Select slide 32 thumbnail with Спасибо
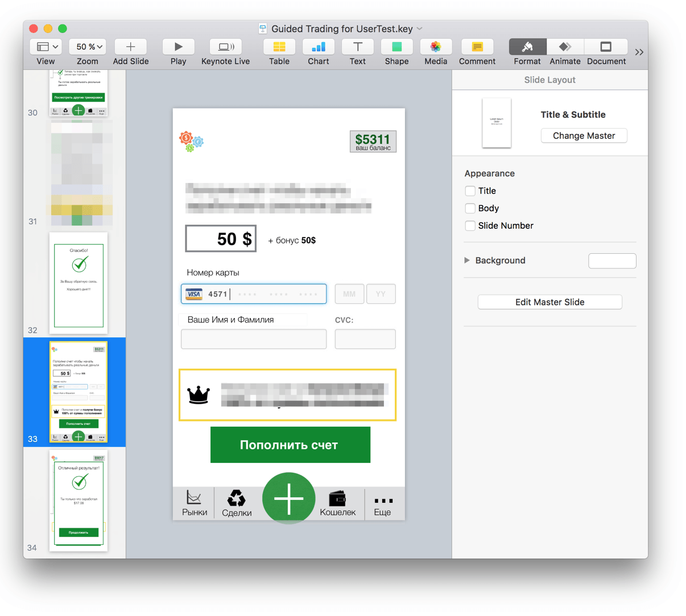 point(78,283)
